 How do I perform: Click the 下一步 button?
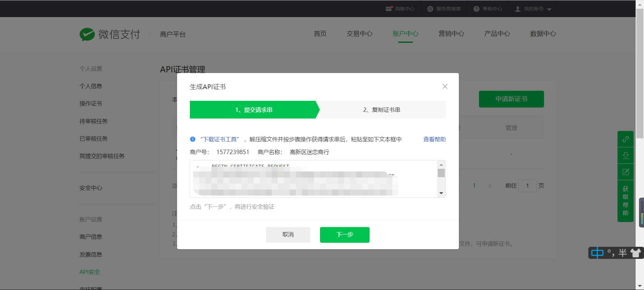[x=345, y=235]
